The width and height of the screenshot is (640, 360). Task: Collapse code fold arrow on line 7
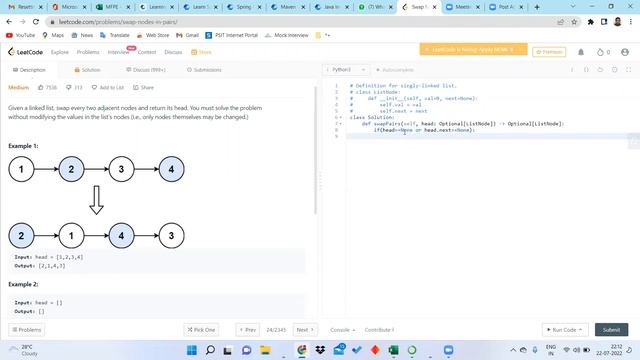(341, 124)
